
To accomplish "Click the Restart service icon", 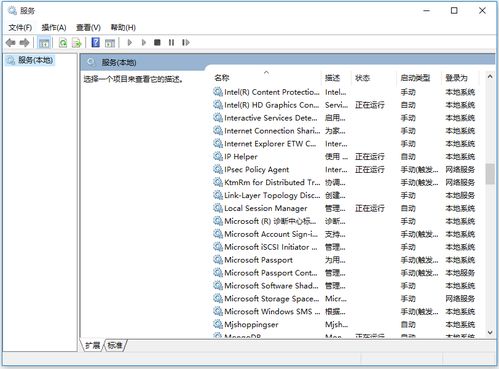I will click(186, 42).
